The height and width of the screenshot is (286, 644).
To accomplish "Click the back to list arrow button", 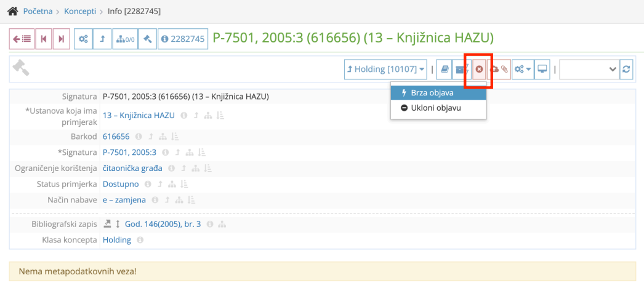I will click(x=22, y=39).
